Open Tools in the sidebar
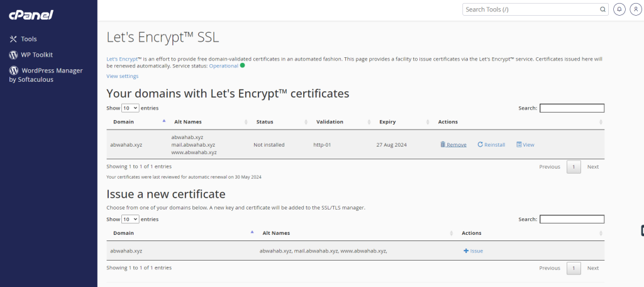644x287 pixels. (x=28, y=39)
